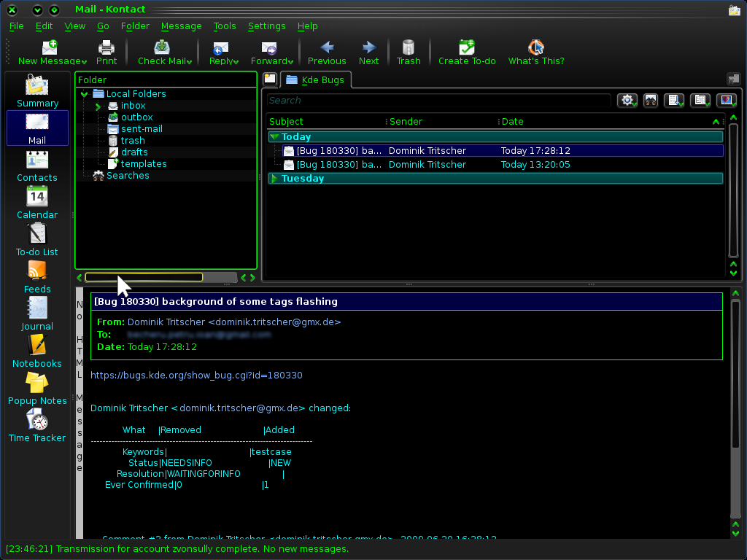Click the Check Mail toolbar icon

[161, 47]
